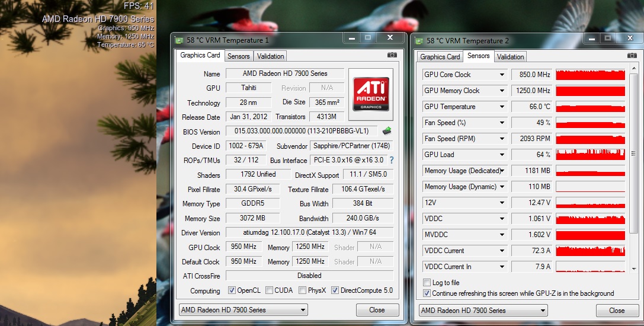Toggle the DirectCompute 5.0 checkbox
This screenshot has height=326, width=644.
coord(335,290)
